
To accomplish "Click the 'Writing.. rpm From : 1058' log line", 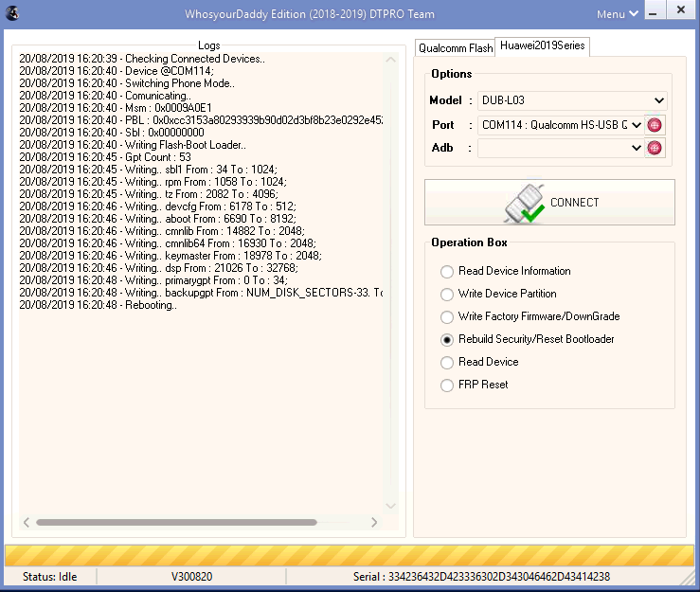I will click(153, 182).
